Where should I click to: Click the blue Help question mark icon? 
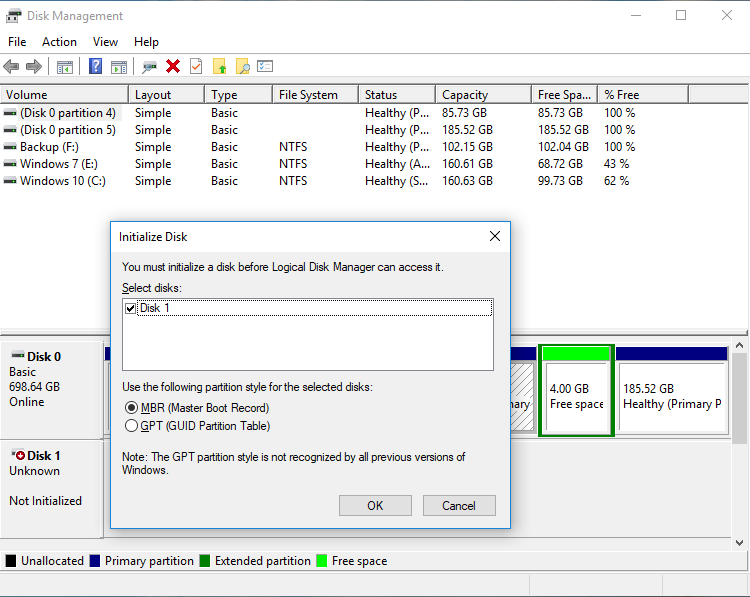[95, 67]
